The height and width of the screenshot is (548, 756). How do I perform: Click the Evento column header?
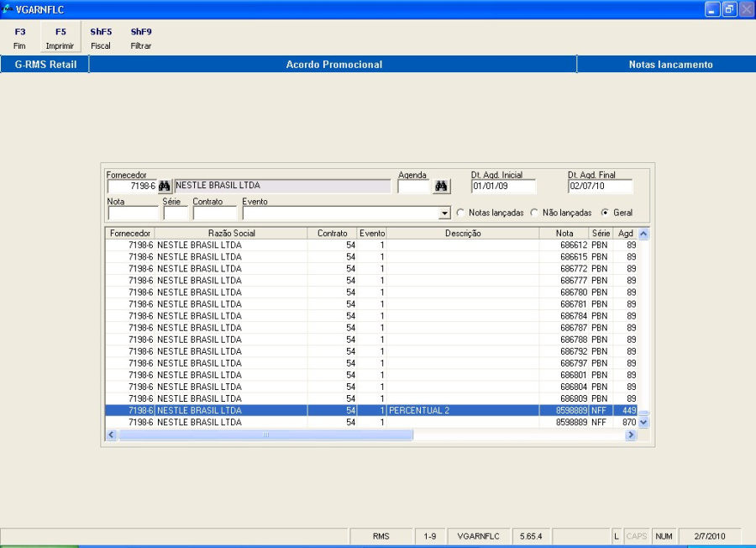[x=372, y=234]
